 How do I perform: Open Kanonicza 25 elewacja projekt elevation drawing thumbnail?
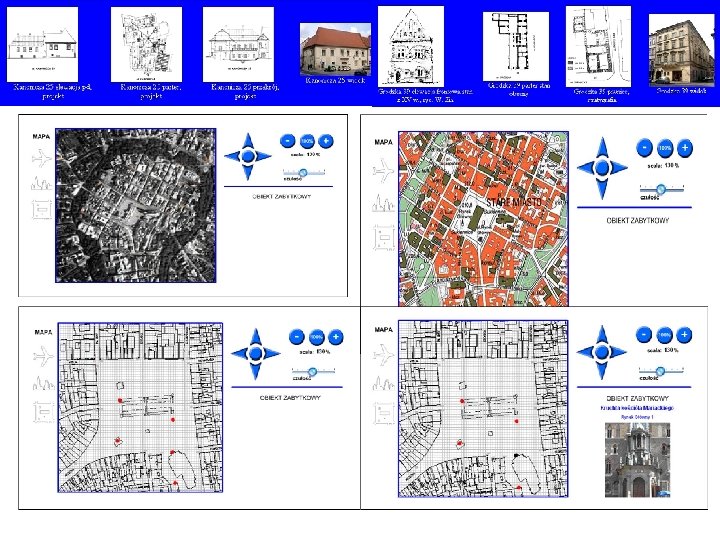click(x=42, y=45)
